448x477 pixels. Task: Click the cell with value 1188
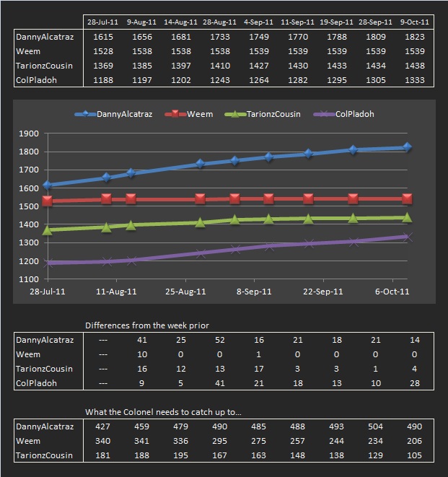coord(103,80)
